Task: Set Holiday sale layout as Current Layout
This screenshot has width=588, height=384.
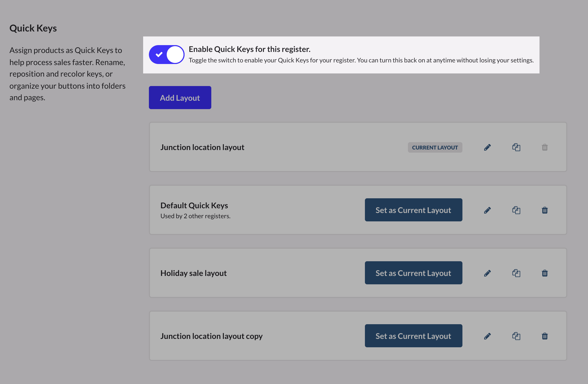Action: click(x=413, y=273)
